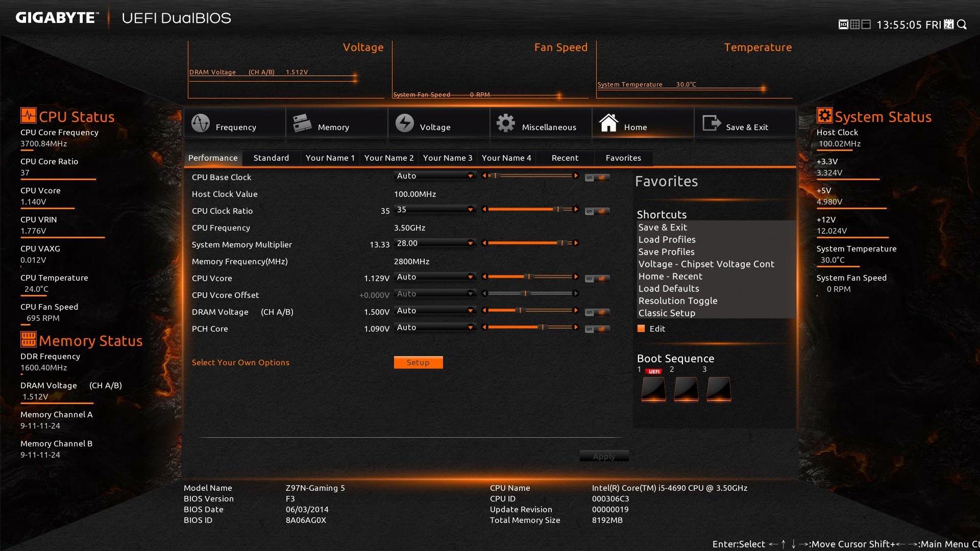Click the Save Profiles shortcut

click(666, 252)
